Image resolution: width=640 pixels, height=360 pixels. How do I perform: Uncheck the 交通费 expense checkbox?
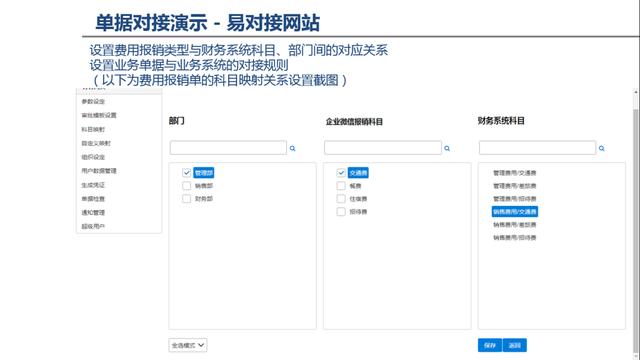click(x=341, y=173)
